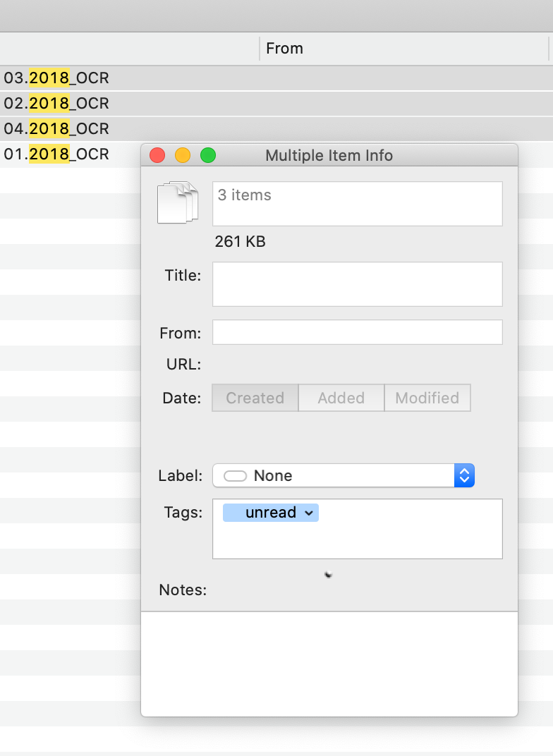Click the oval label swatch beside None
This screenshot has height=756, width=553.
pos(235,476)
